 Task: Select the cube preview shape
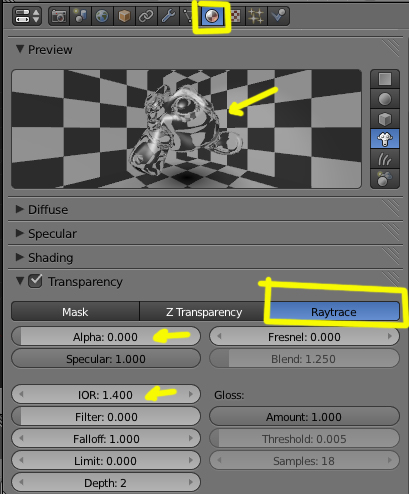(x=385, y=119)
